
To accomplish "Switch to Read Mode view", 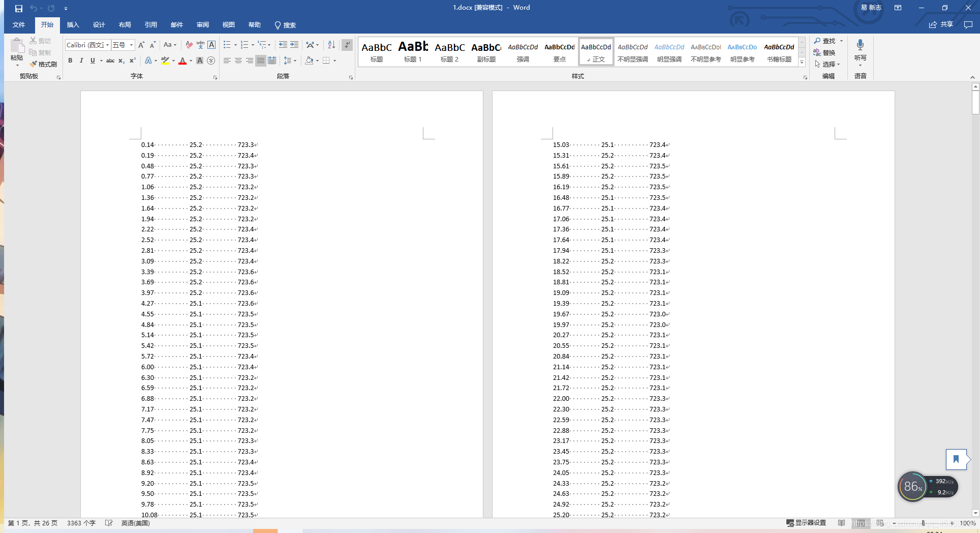I will coord(842,523).
